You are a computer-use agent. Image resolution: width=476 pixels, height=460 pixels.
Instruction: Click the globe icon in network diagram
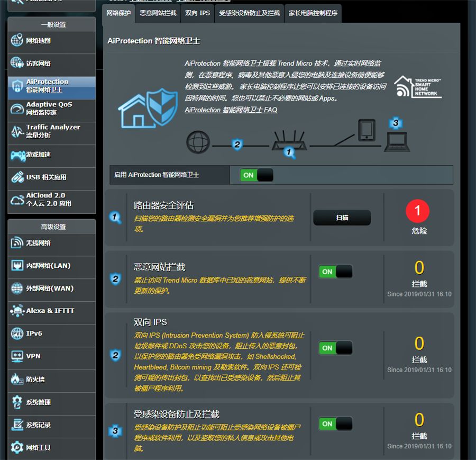pyautogui.click(x=198, y=142)
